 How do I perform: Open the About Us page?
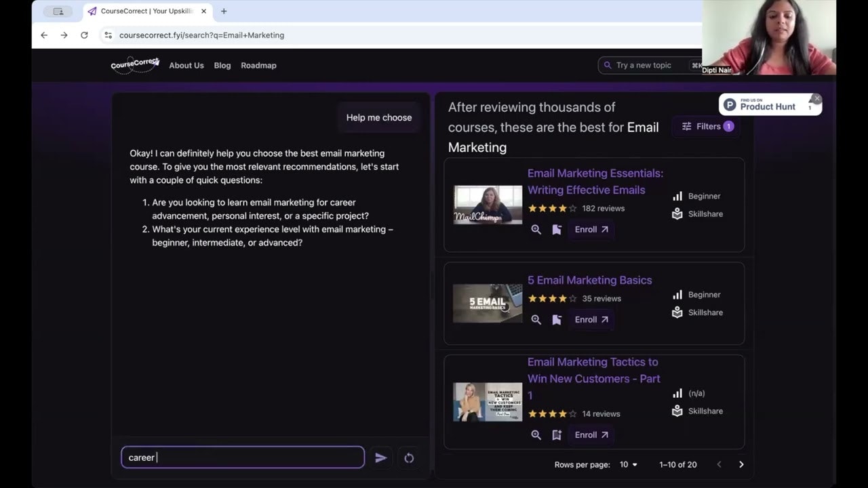click(186, 66)
